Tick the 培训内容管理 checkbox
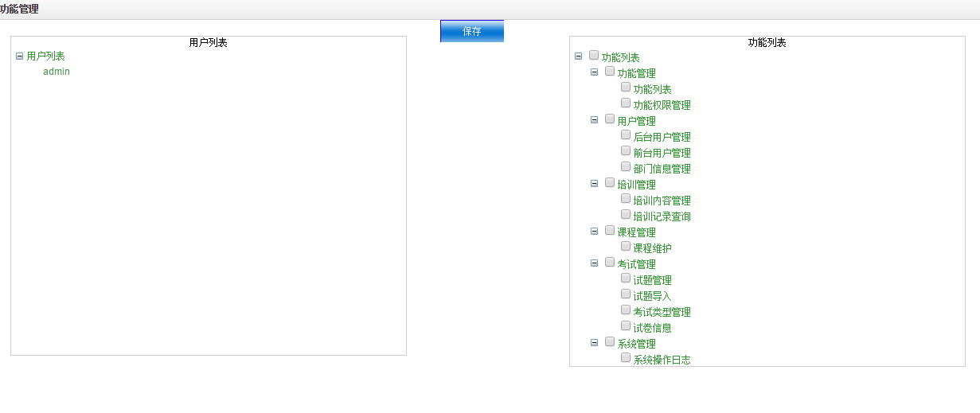This screenshot has width=980, height=413. pos(626,199)
